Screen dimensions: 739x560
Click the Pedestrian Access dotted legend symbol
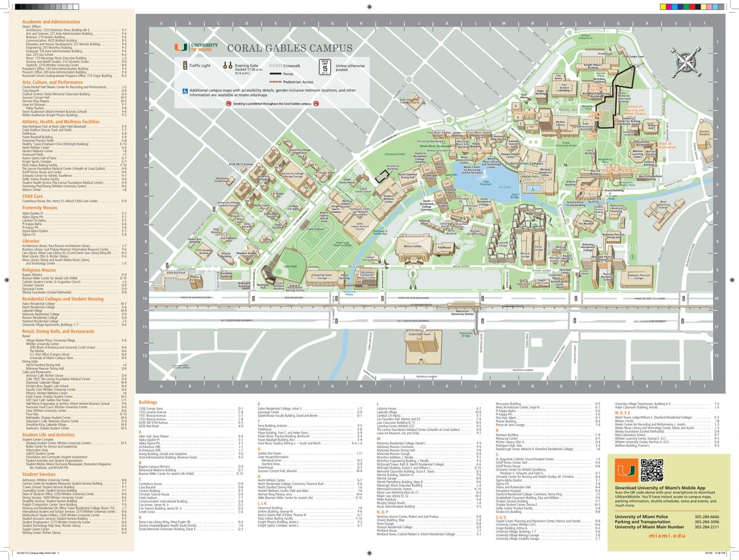point(275,81)
